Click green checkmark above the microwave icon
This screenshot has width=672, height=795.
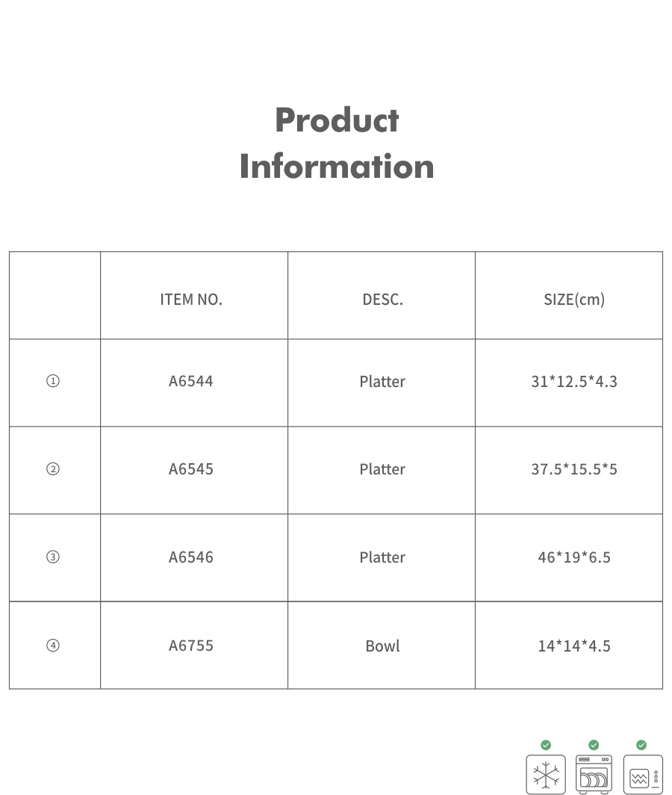[641, 745]
